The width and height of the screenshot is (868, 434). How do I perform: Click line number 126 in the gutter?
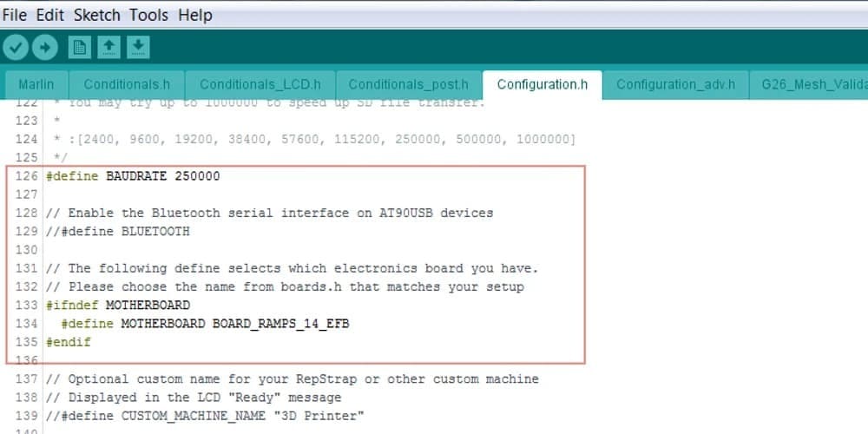coord(27,176)
